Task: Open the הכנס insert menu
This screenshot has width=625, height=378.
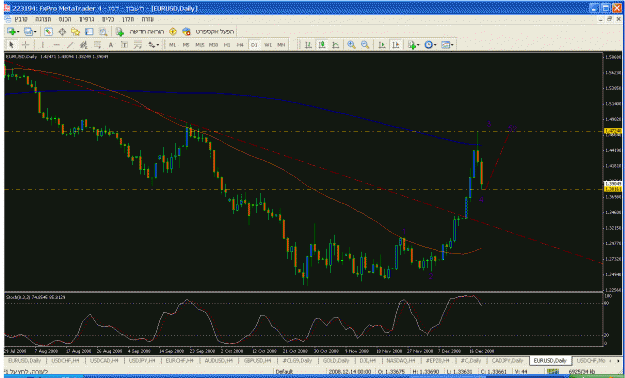Action: 65,19
